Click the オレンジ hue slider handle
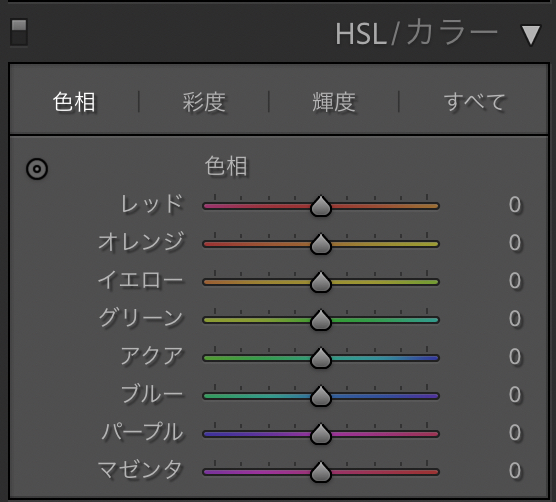556x502 pixels. tap(321, 244)
